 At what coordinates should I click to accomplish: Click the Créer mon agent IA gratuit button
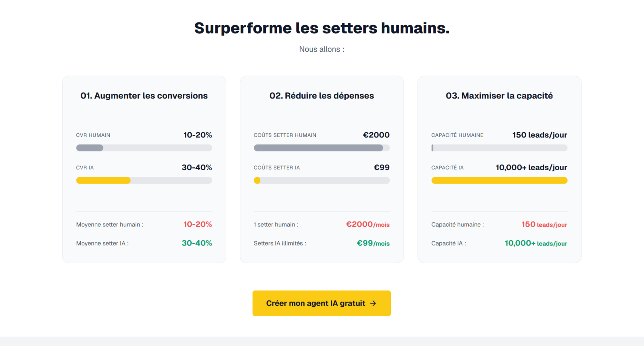point(321,303)
